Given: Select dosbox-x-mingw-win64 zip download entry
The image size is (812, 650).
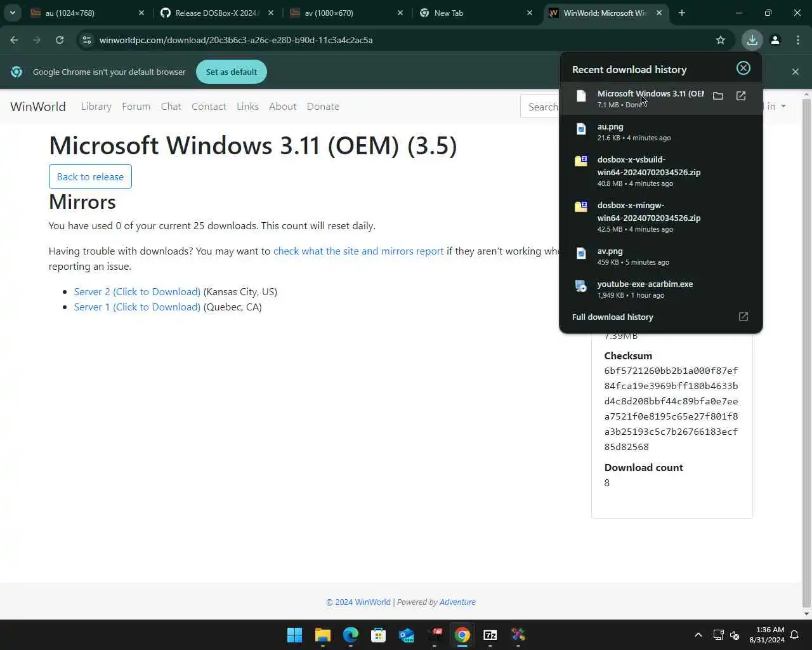Looking at the screenshot, I should pyautogui.click(x=660, y=216).
